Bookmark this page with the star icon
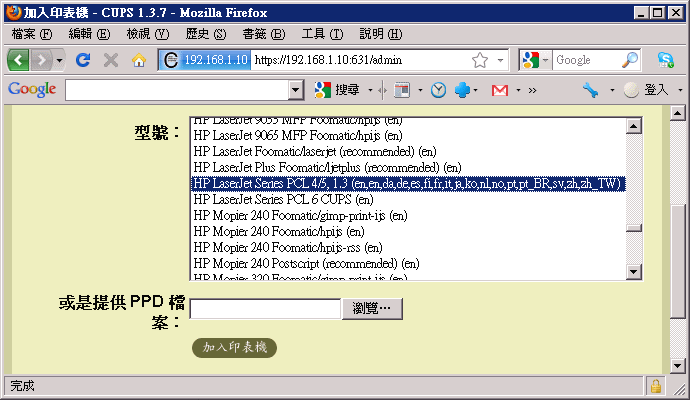The height and width of the screenshot is (400, 690). (x=480, y=60)
